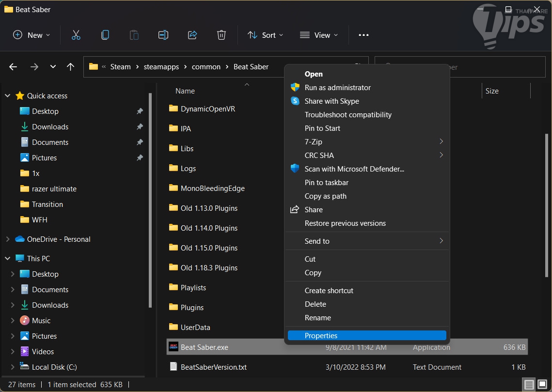Click the Delete trash icon in toolbar

point(221,35)
